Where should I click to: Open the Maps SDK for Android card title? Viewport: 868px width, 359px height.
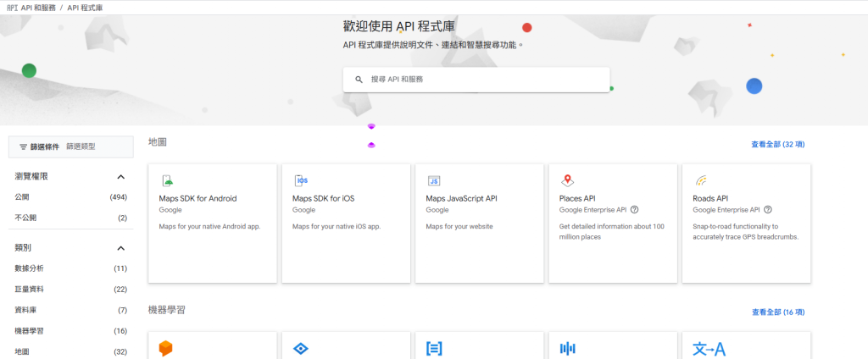[x=198, y=199]
